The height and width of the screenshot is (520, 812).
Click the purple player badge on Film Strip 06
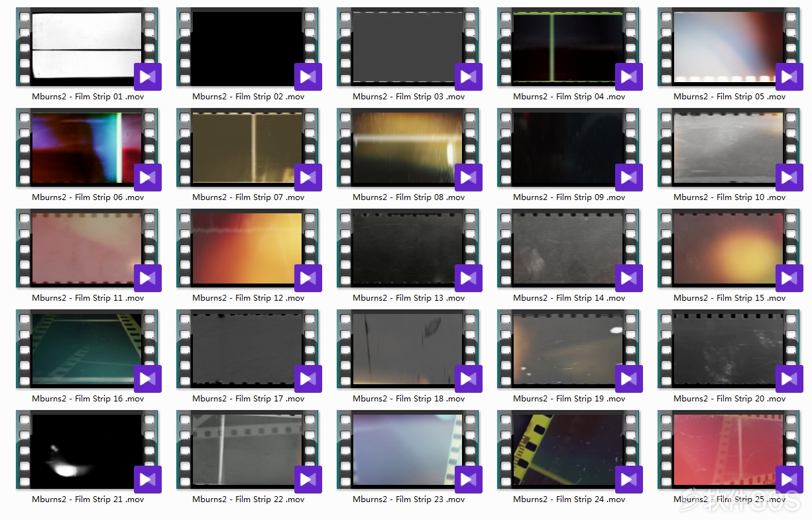tap(148, 178)
